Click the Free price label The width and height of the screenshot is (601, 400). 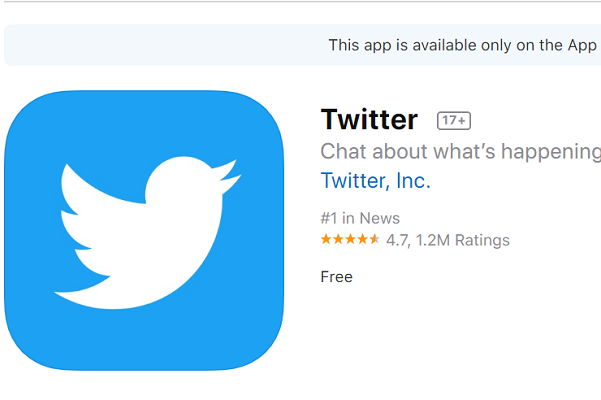[337, 277]
